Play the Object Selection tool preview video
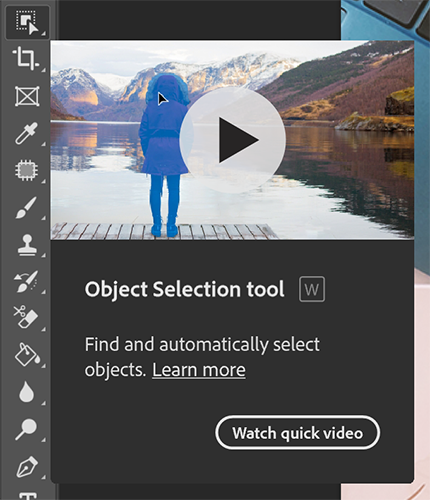This screenshot has height=500, width=430. (x=233, y=140)
